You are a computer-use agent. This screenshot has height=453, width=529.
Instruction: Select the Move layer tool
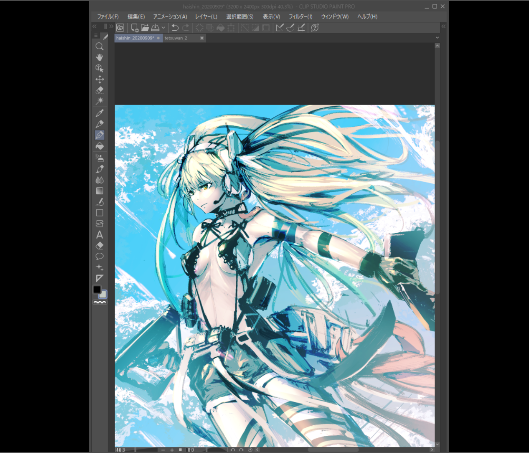(99, 79)
